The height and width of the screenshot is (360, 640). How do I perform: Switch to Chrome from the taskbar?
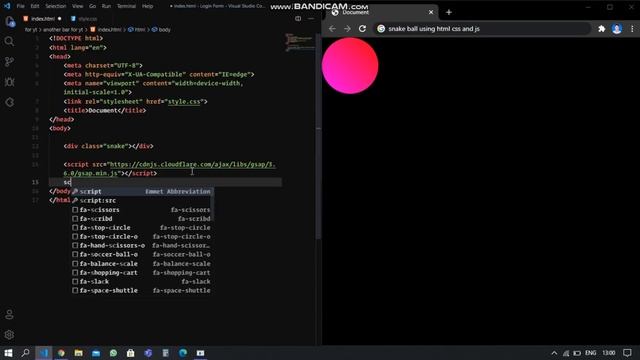click(61, 353)
